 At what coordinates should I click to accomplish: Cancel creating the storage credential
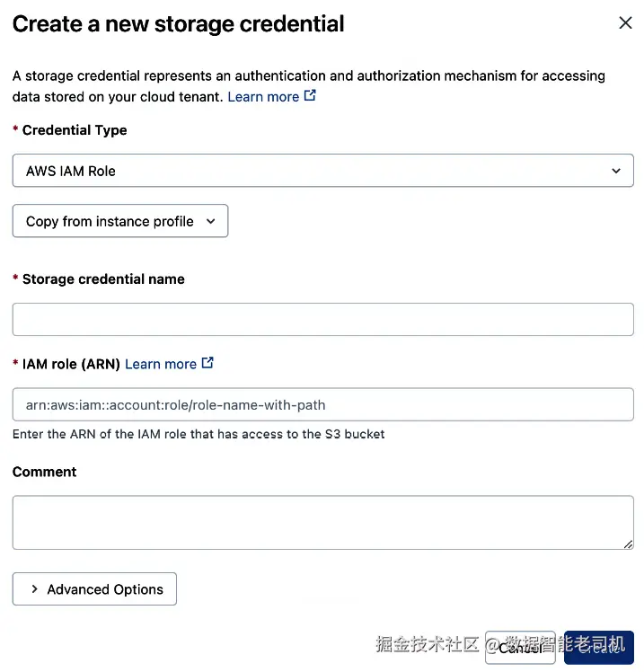coord(520,647)
